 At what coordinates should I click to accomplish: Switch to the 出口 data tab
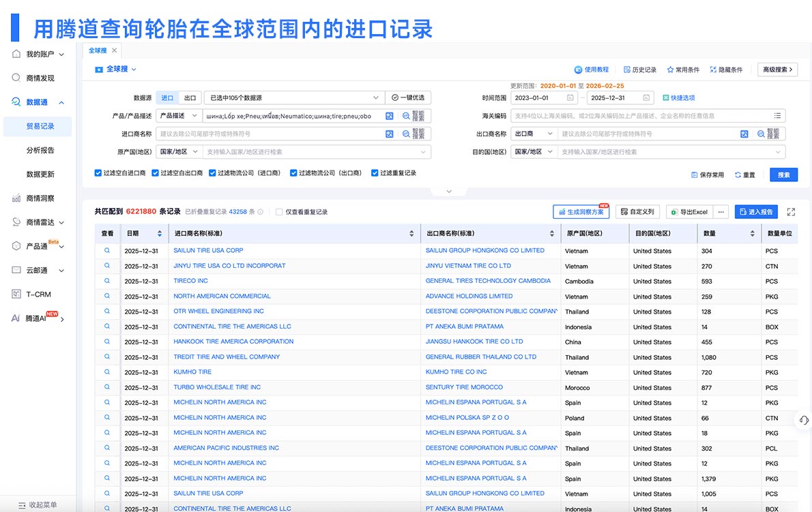tap(190, 97)
